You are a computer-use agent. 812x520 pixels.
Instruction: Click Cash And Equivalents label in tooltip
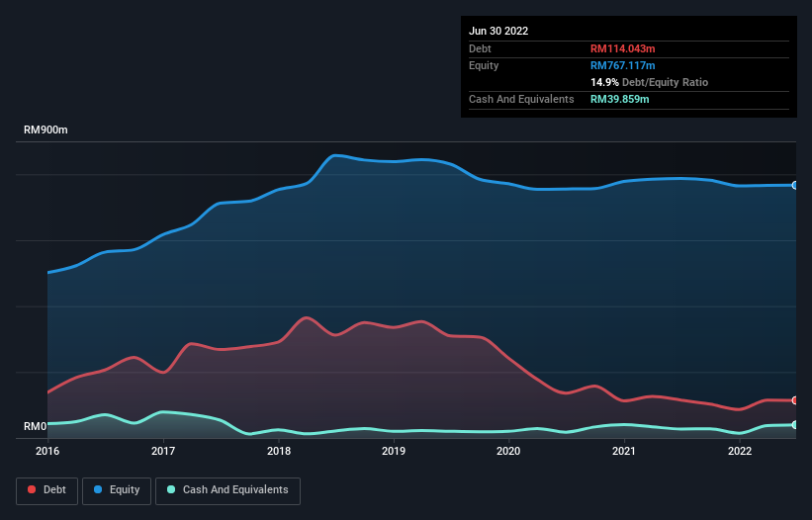521,99
